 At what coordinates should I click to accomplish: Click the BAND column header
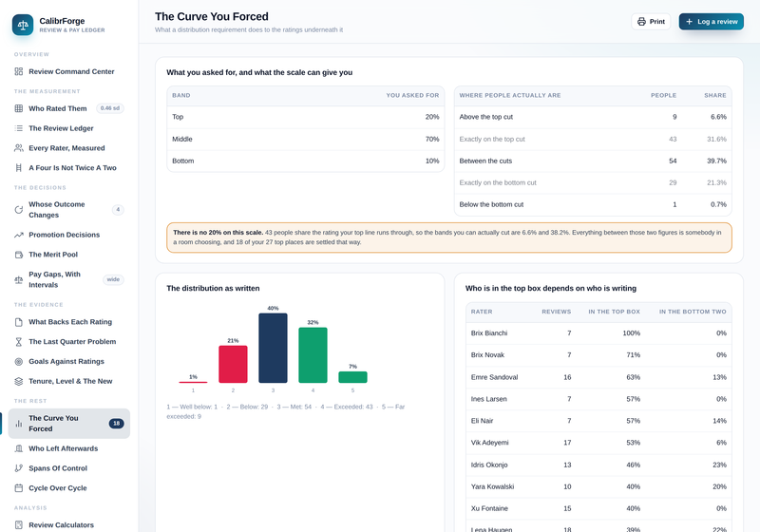point(181,95)
